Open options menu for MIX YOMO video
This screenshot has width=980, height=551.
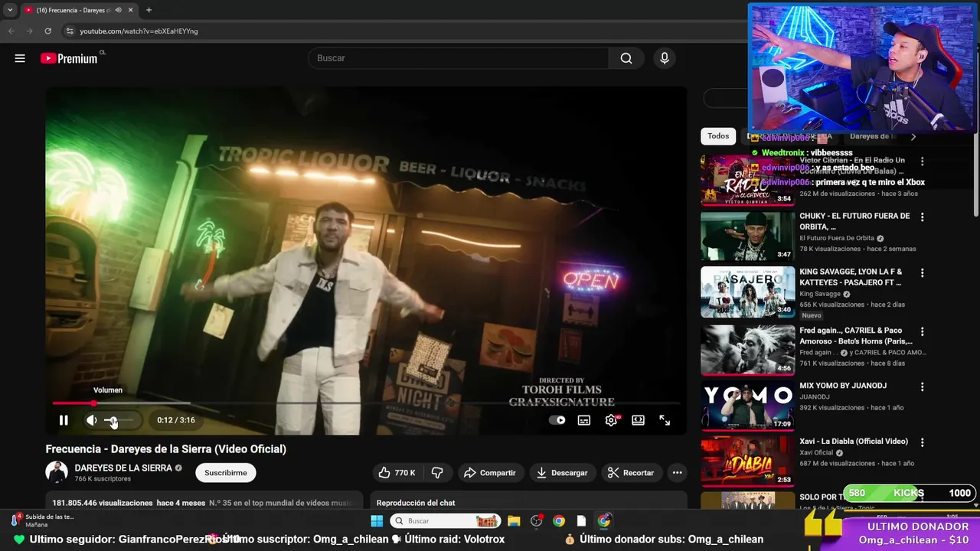click(x=923, y=387)
